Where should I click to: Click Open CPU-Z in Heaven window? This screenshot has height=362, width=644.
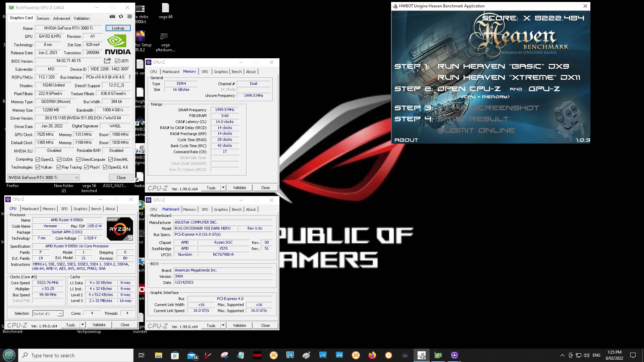click(469, 89)
